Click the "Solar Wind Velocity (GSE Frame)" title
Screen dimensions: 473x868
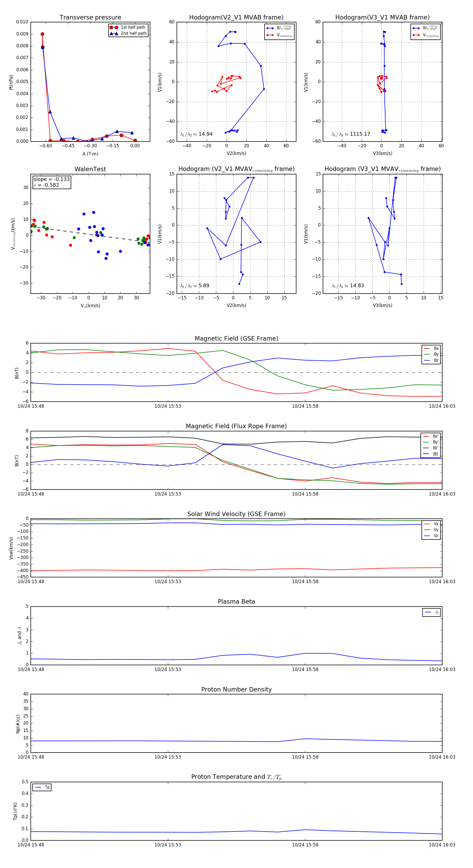(236, 514)
